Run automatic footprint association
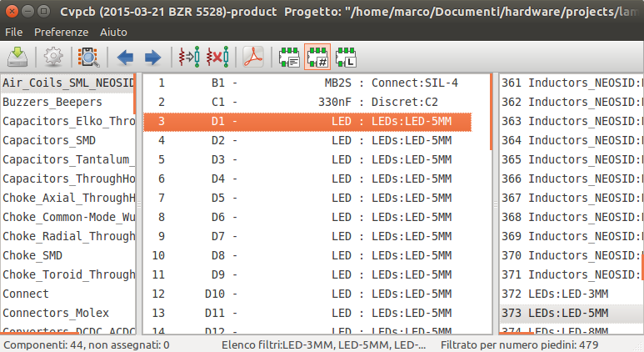This screenshot has height=352, width=644. 189,57
